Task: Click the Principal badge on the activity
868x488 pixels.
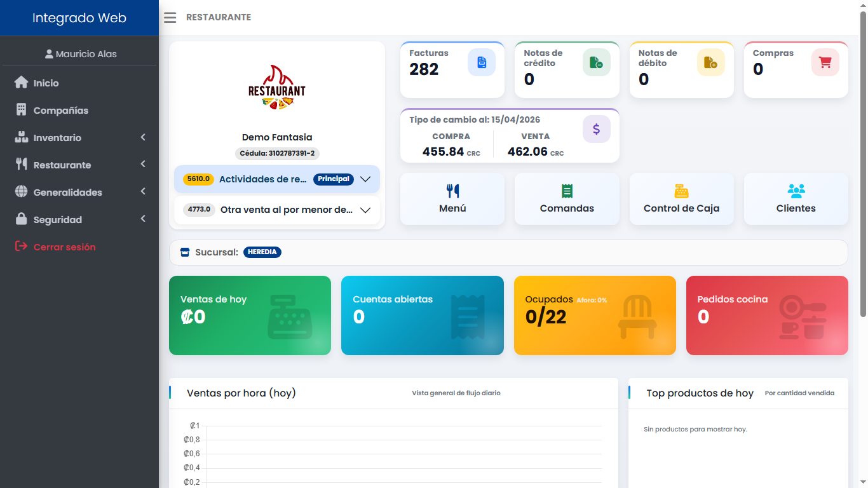Action: click(x=333, y=179)
